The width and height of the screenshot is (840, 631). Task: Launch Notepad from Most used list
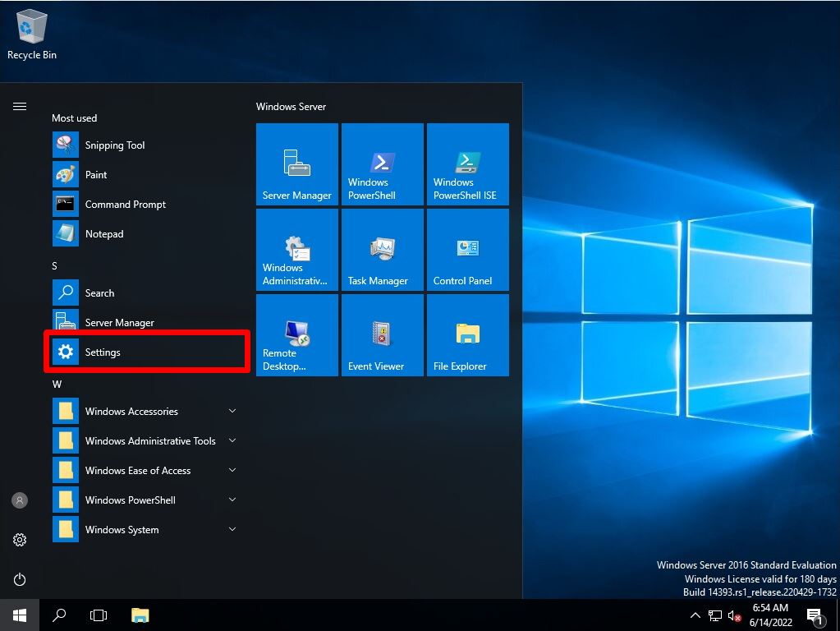pos(145,233)
